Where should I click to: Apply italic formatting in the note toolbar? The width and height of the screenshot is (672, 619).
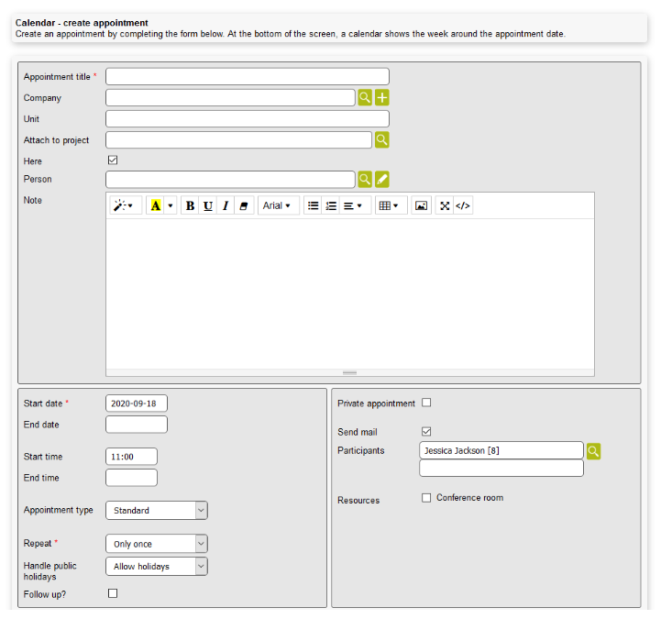[226, 205]
